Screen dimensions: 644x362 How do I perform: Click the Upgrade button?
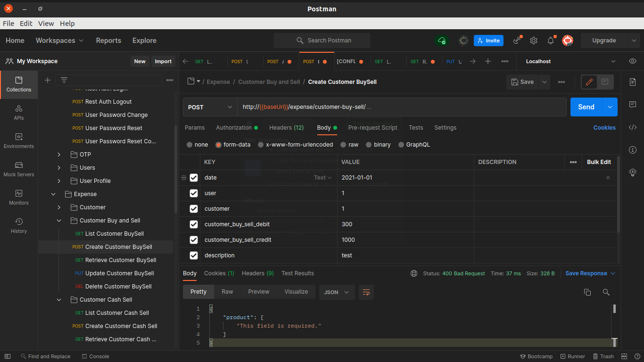[604, 41]
